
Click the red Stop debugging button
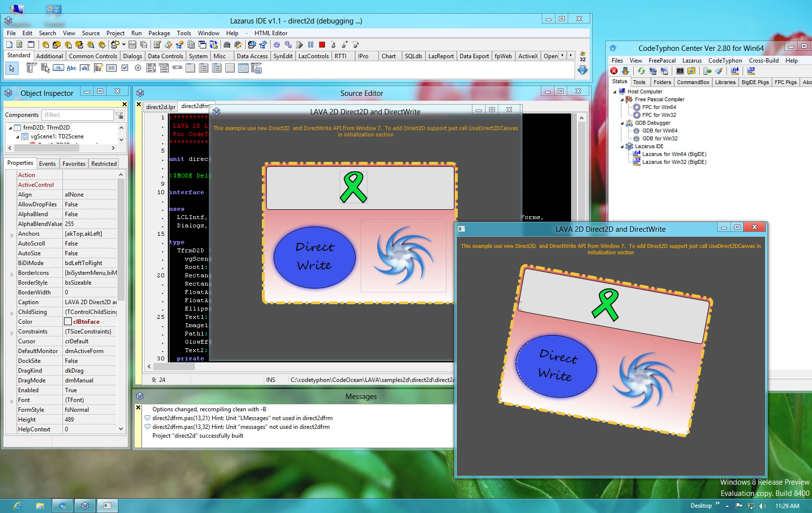click(x=321, y=45)
